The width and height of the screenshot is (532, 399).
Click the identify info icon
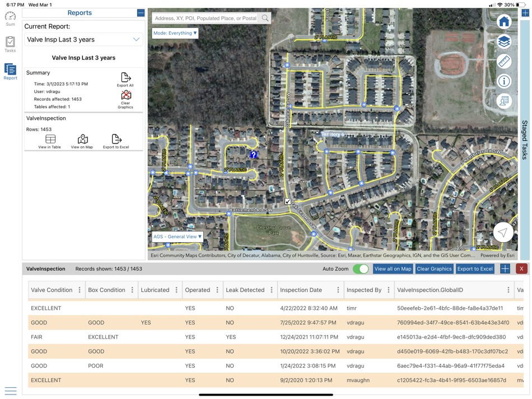coord(504,81)
